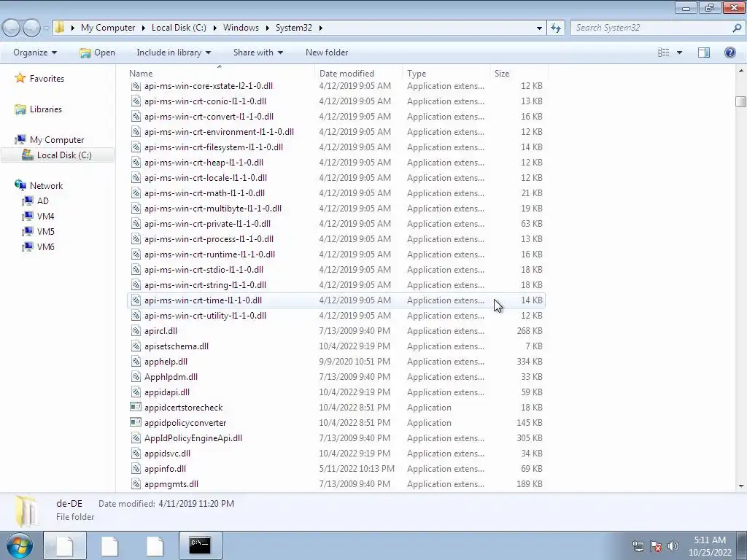Open the Help question mark icon
Viewport: 747px width, 560px height.
click(729, 52)
